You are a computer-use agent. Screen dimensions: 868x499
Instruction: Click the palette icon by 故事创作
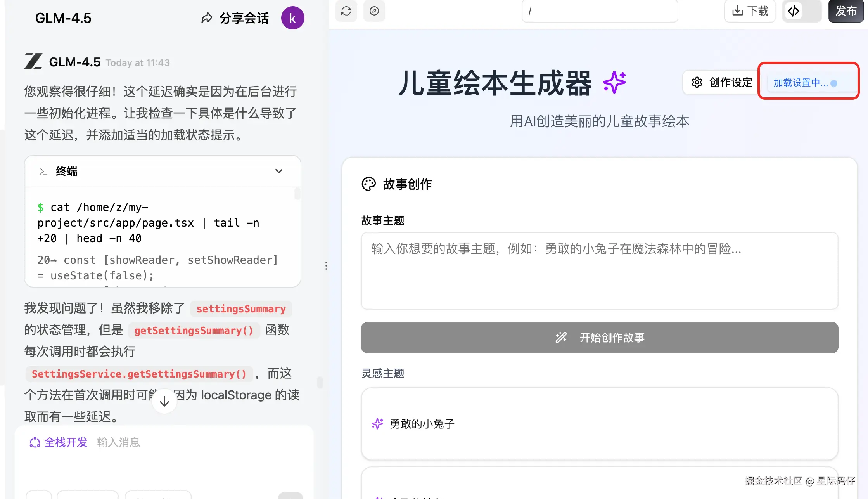(368, 184)
